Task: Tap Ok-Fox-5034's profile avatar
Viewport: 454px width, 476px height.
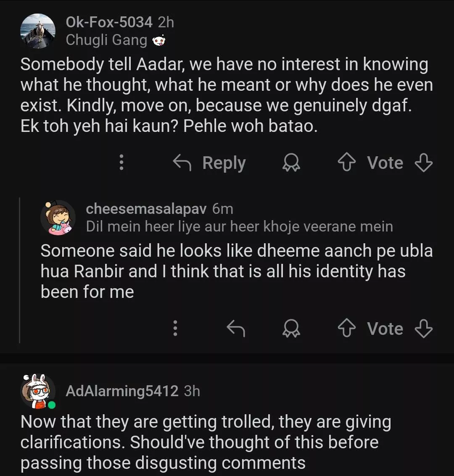Action: point(38,31)
